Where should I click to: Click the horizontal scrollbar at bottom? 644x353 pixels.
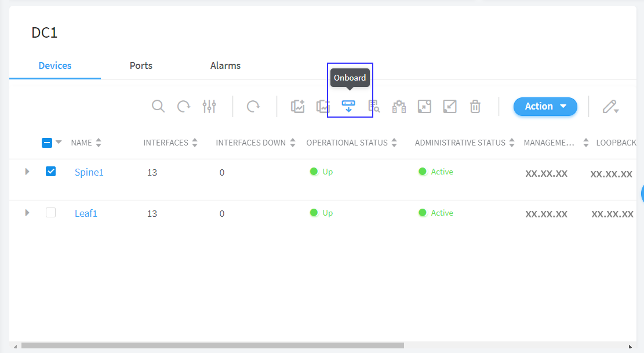(212, 345)
